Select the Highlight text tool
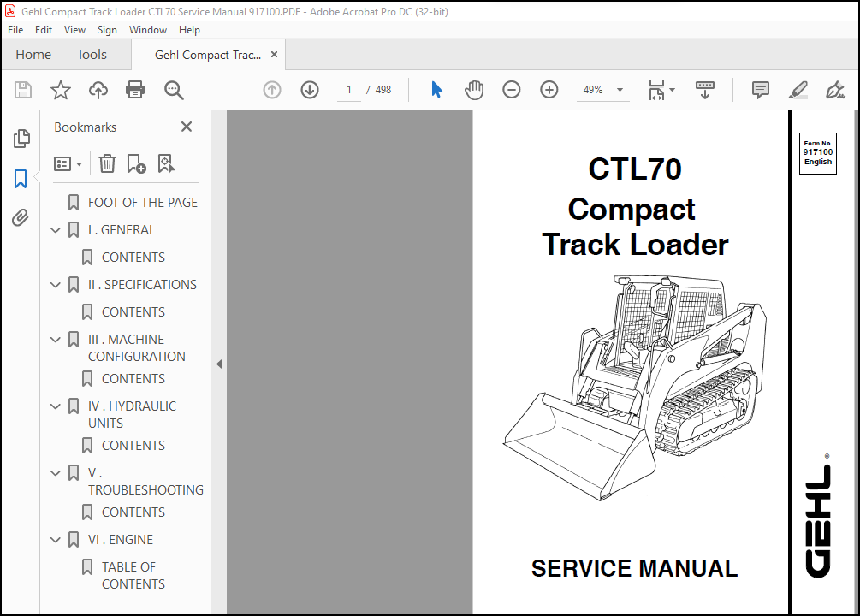 tap(798, 90)
